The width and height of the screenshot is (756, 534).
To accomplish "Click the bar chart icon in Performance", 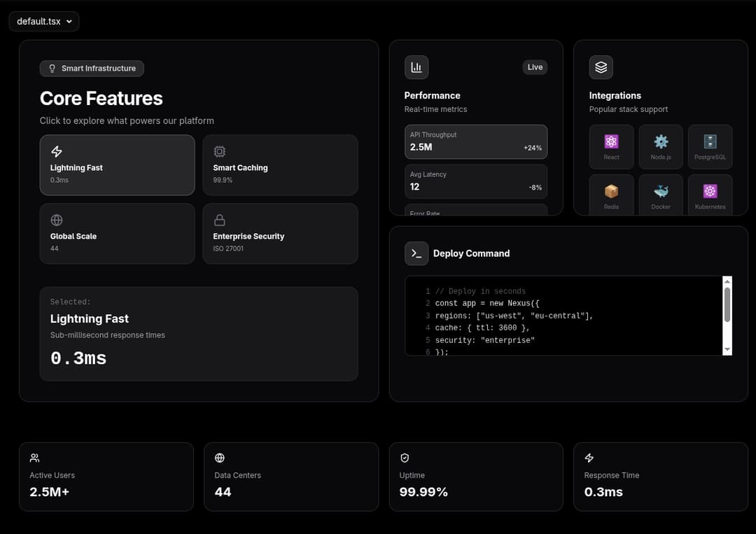I will [x=416, y=67].
